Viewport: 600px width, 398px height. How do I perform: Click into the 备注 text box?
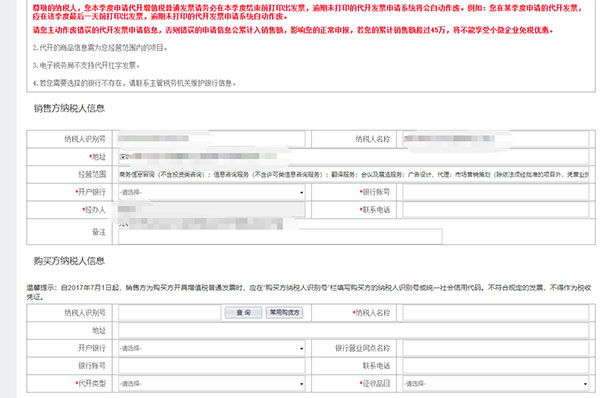[280, 236]
